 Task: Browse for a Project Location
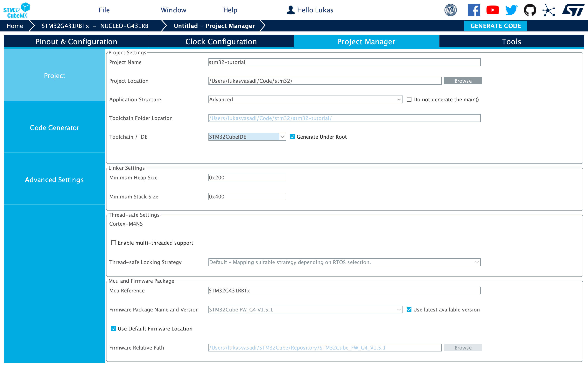463,81
